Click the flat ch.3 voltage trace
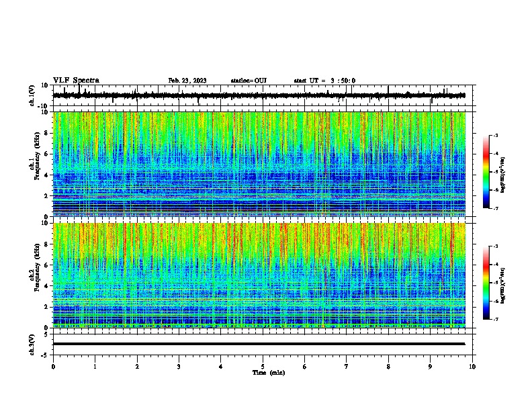Screen dimensions: 532x411 pos(259,344)
